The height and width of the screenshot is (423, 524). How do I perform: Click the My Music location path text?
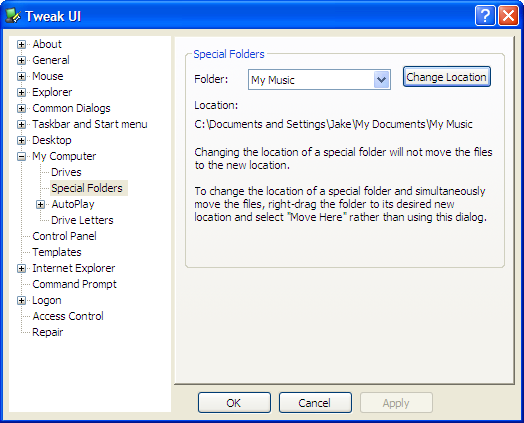[334, 125]
